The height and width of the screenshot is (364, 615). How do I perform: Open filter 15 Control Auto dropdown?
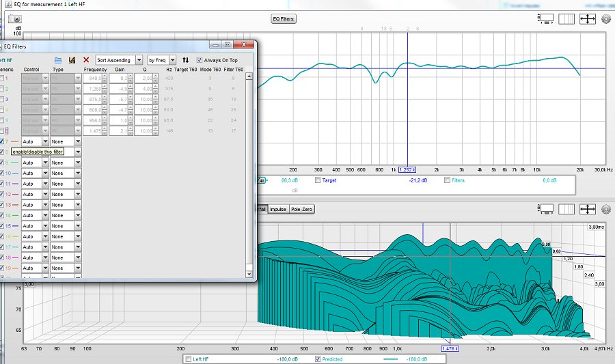35,226
